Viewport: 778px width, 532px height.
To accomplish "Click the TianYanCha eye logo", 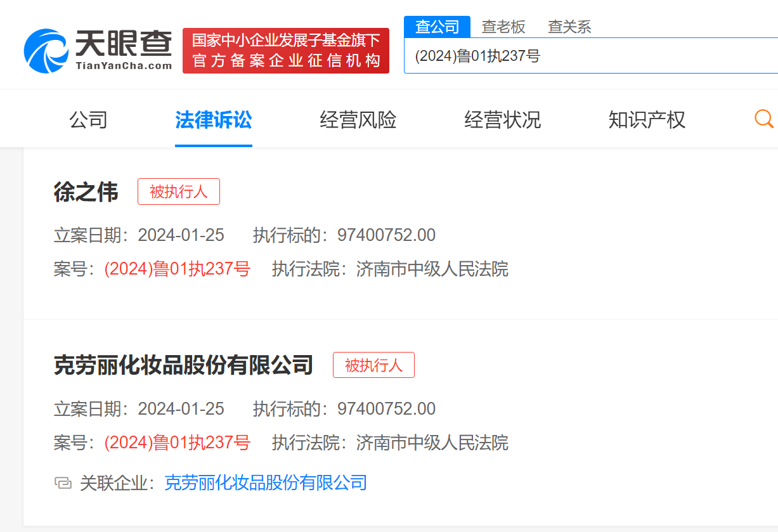I will [x=46, y=51].
